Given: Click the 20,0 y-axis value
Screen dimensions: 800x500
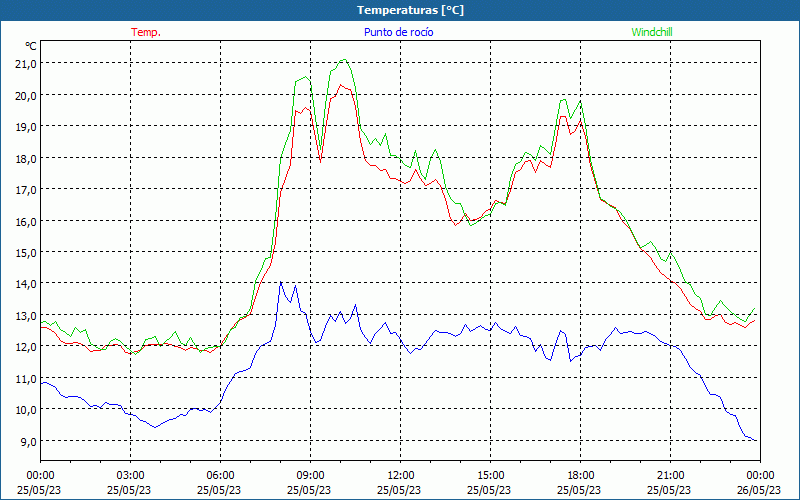Looking at the screenshot, I should coord(27,95).
